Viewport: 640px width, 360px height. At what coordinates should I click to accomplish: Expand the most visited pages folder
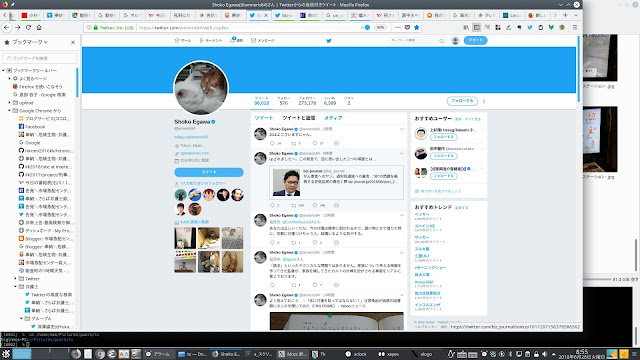pyautogui.click(x=9, y=78)
